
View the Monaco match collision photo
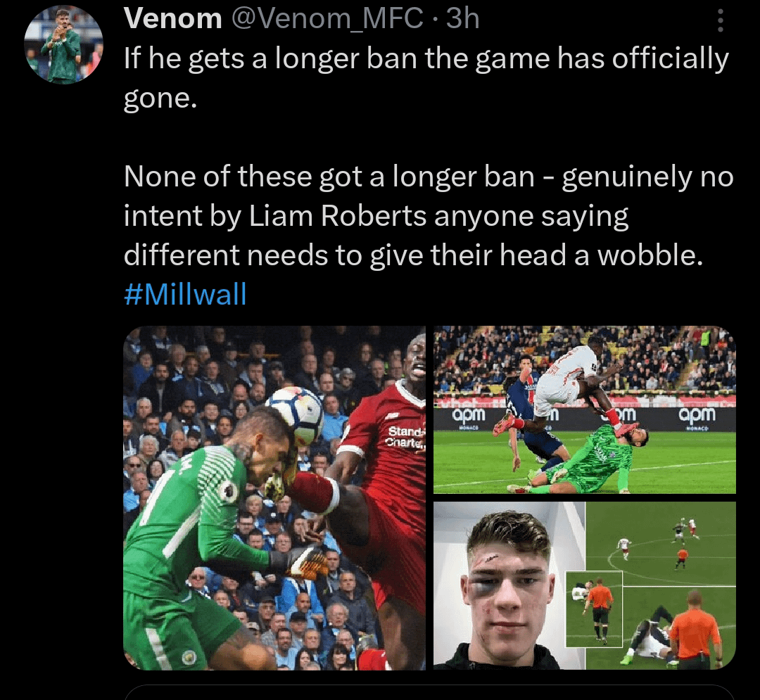point(585,410)
